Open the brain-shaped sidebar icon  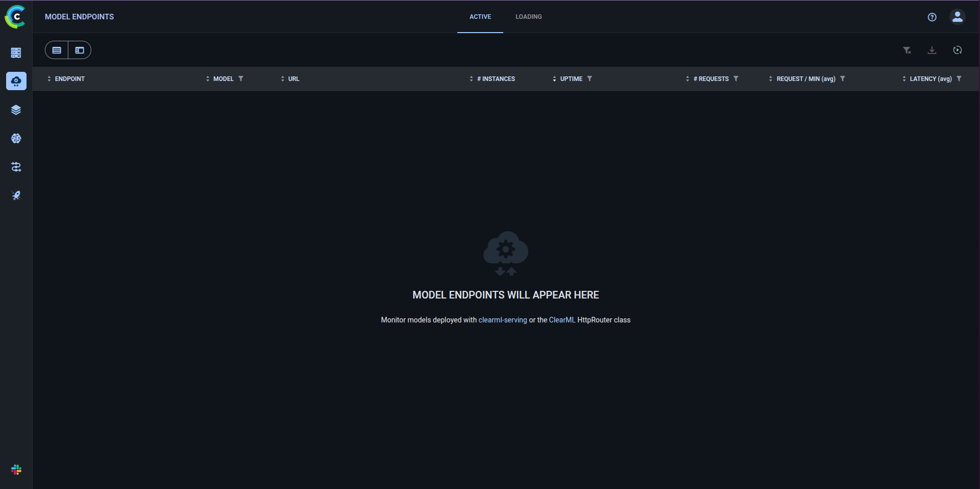coord(16,138)
